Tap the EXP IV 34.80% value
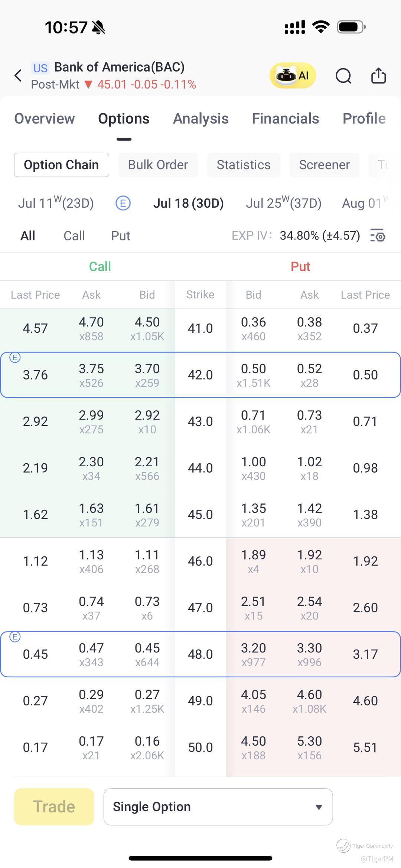Viewport: 401px width, 868px height. point(320,236)
